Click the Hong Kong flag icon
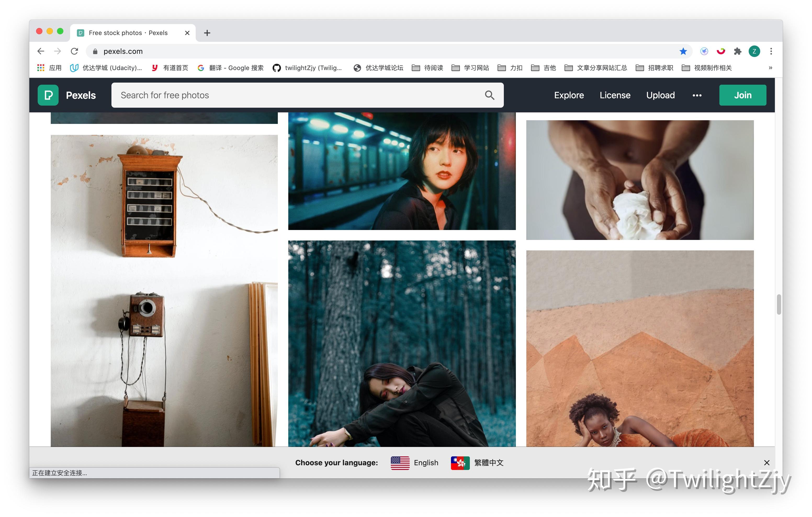This screenshot has width=812, height=517. pyautogui.click(x=460, y=463)
